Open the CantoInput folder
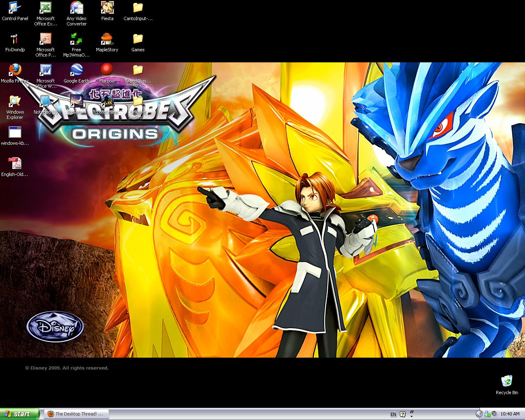Image resolution: width=525 pixels, height=420 pixels. point(138,11)
